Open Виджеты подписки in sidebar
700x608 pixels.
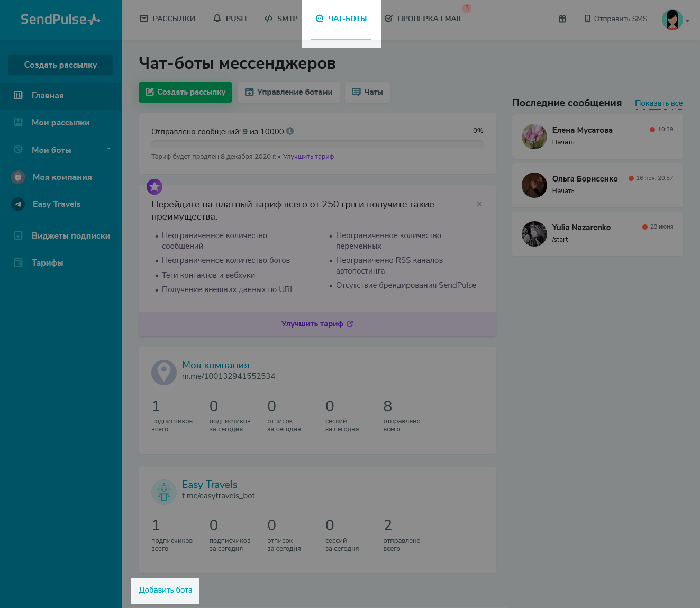click(x=61, y=236)
